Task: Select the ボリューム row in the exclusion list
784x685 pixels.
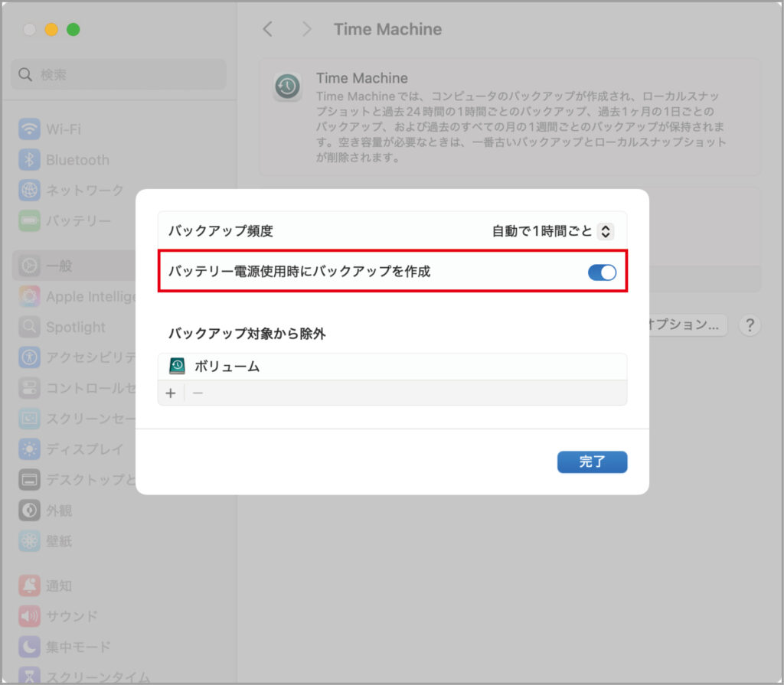Action: pyautogui.click(x=392, y=367)
